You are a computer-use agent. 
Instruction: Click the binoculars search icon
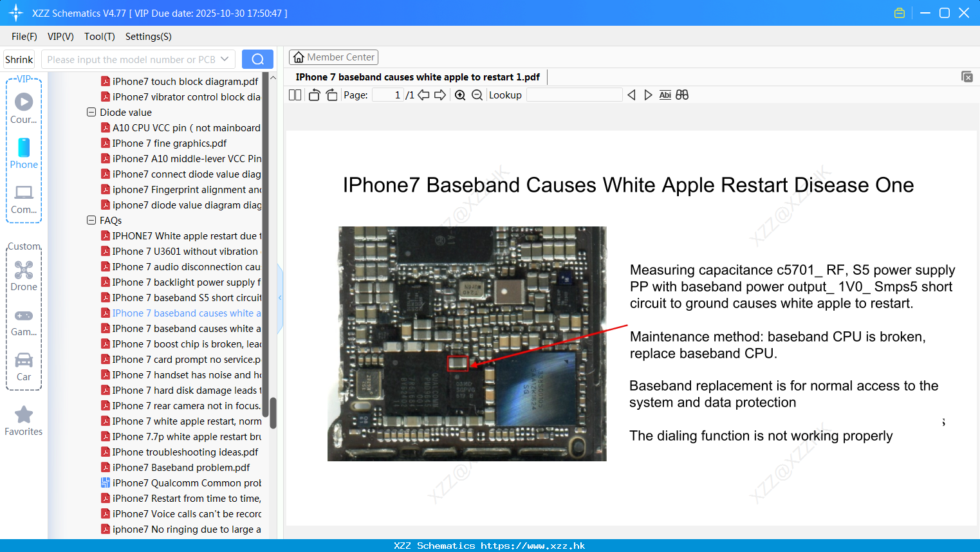pos(682,95)
